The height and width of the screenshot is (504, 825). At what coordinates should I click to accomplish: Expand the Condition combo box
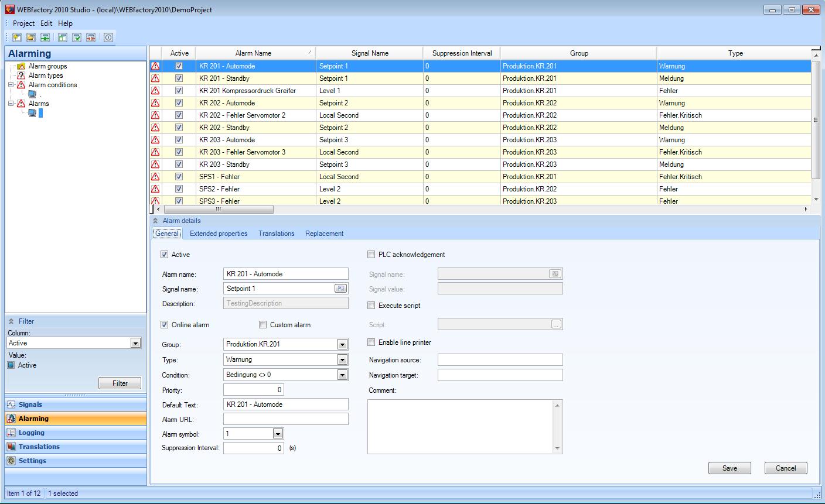342,375
